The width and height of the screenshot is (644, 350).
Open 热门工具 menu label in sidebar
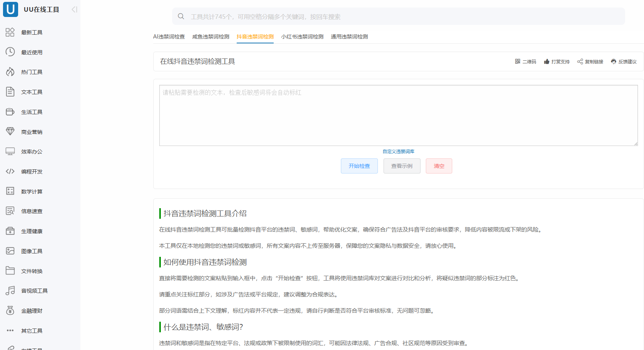[x=32, y=72]
